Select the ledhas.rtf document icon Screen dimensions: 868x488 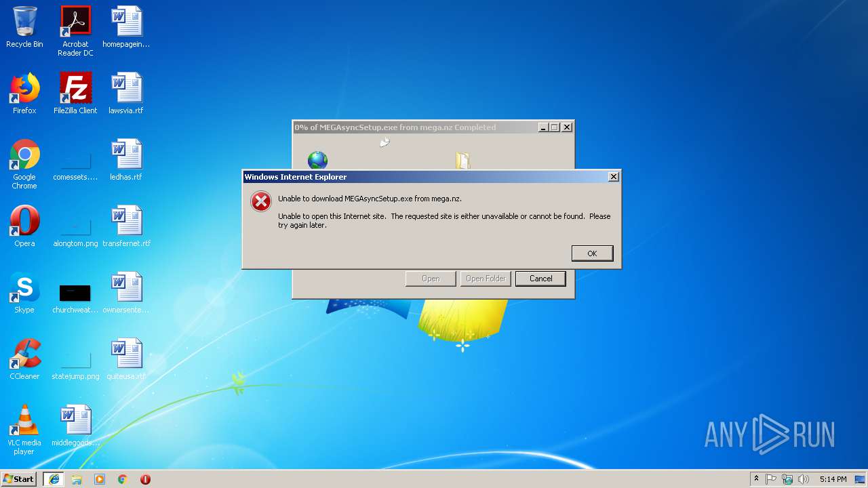pyautogui.click(x=126, y=160)
